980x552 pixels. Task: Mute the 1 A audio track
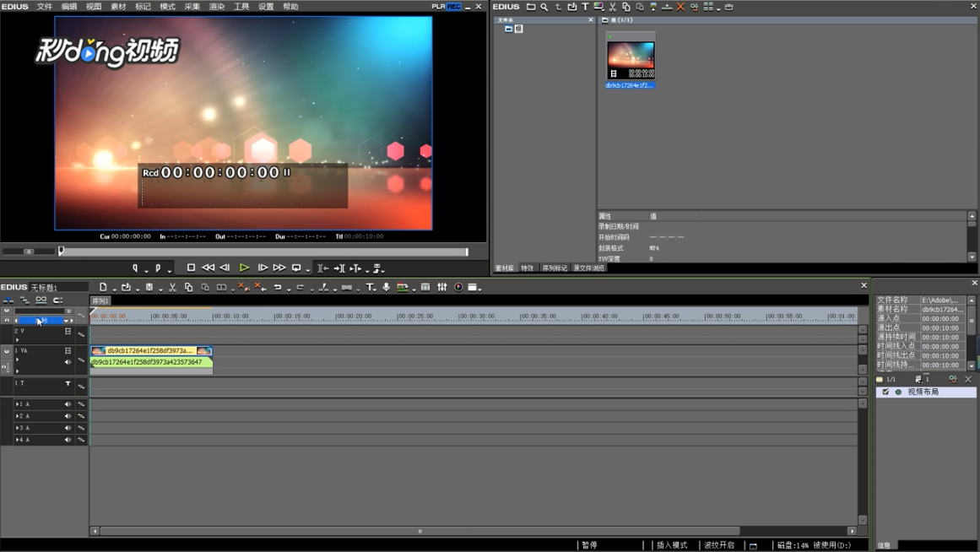(x=68, y=403)
